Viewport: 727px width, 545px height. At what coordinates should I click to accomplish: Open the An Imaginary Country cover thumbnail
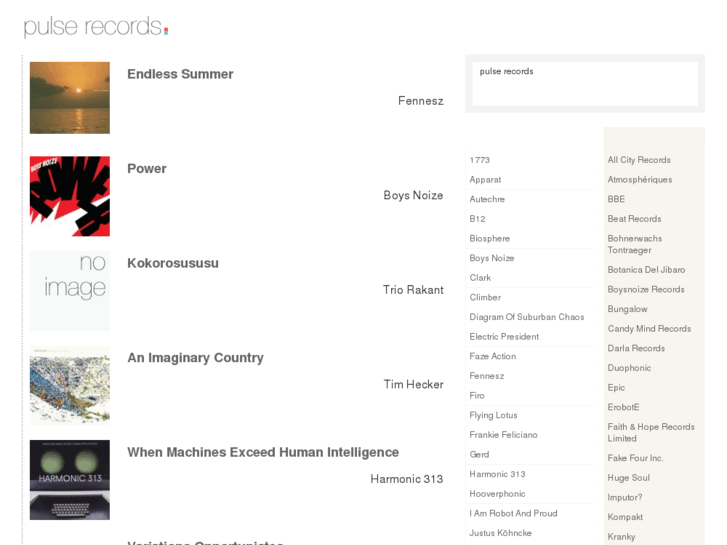tap(70, 385)
